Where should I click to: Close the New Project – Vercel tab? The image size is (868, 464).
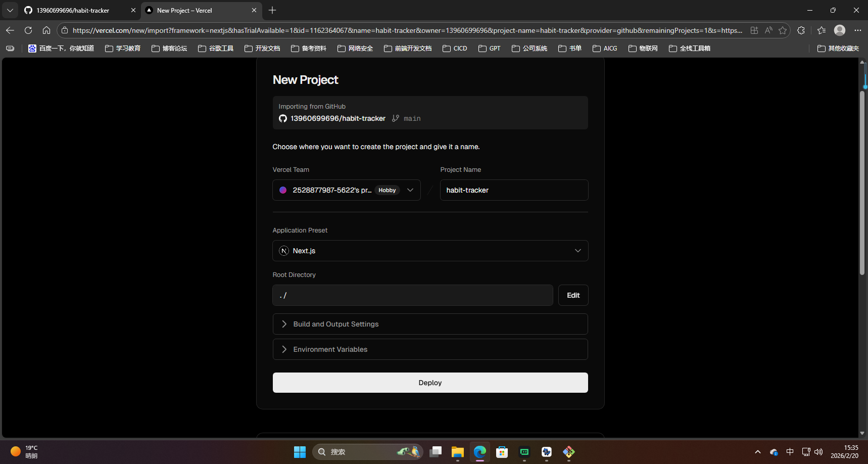254,10
